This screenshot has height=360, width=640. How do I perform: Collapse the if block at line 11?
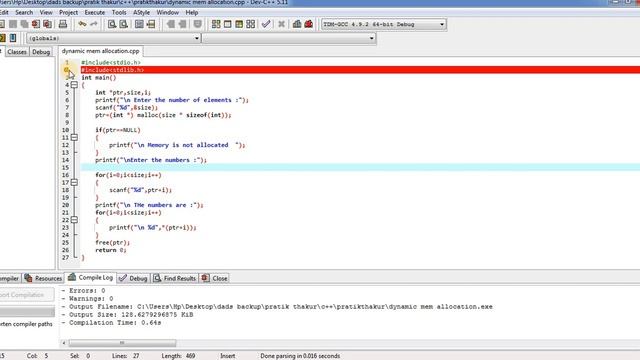coord(74,138)
